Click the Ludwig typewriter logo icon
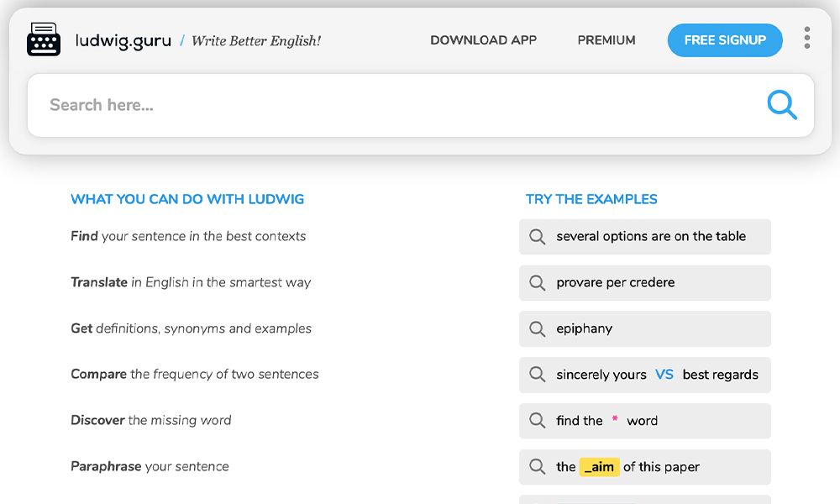 [x=44, y=39]
